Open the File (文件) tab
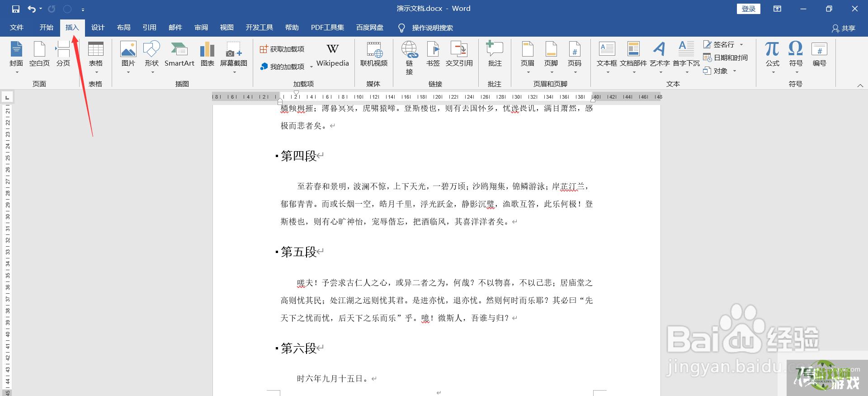The width and height of the screenshot is (868, 396). click(x=17, y=28)
